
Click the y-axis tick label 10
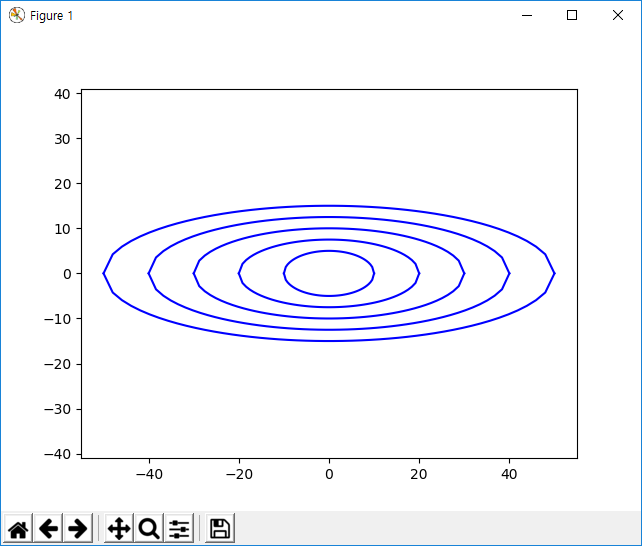click(x=62, y=229)
